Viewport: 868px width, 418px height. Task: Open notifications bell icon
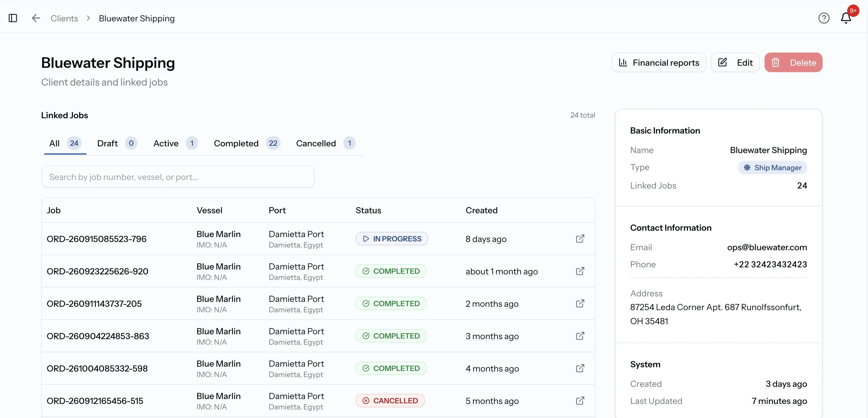[846, 18]
